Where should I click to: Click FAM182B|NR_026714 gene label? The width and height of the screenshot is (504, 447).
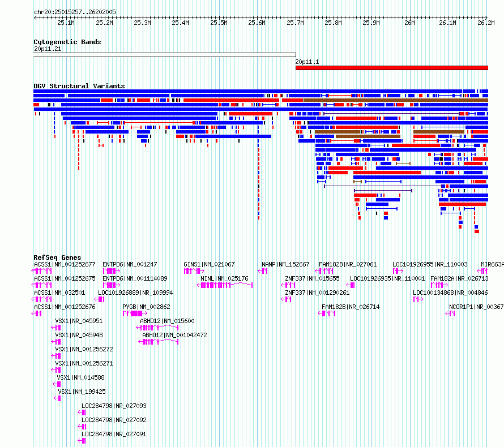(351, 307)
